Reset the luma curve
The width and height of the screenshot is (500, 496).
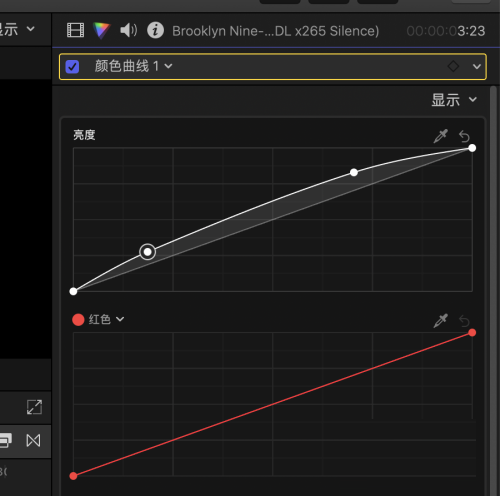coord(464,136)
